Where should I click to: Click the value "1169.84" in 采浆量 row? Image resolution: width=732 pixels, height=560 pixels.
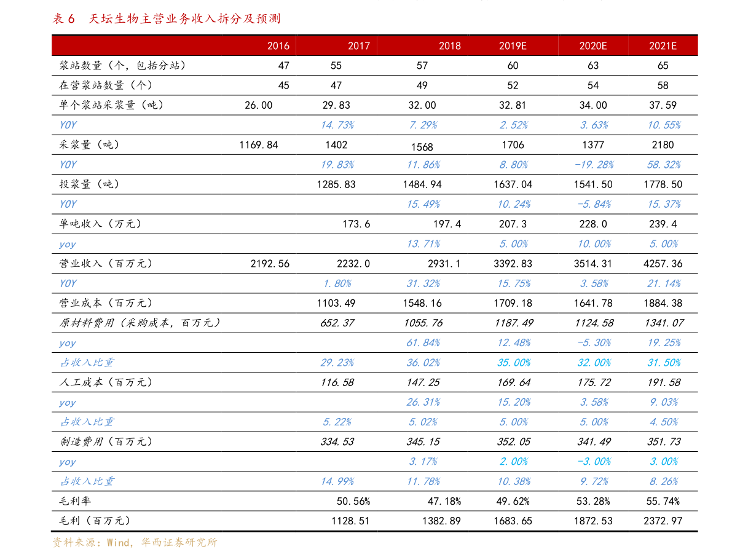258,145
